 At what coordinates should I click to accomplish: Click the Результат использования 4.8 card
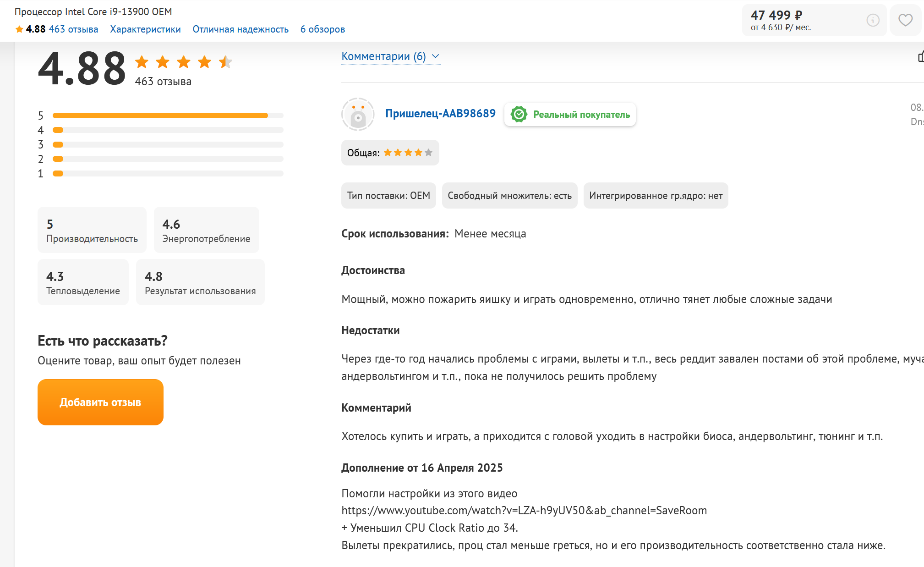(x=200, y=282)
